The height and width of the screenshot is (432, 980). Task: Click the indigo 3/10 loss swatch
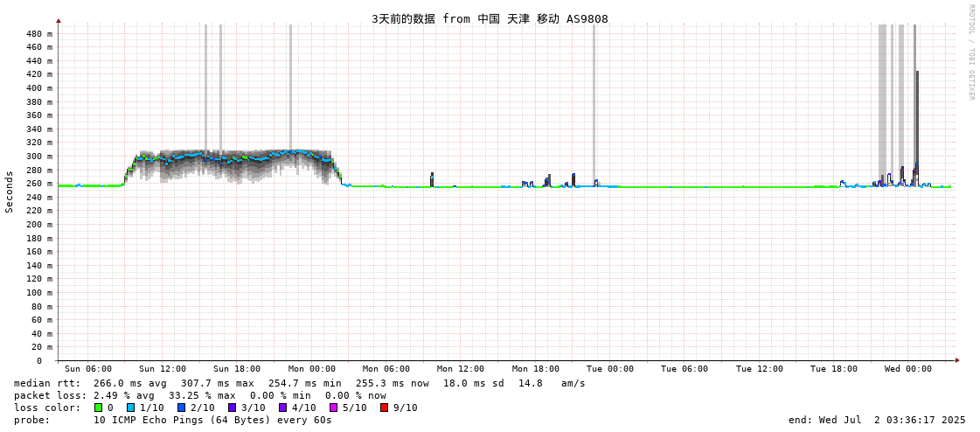coord(233,408)
